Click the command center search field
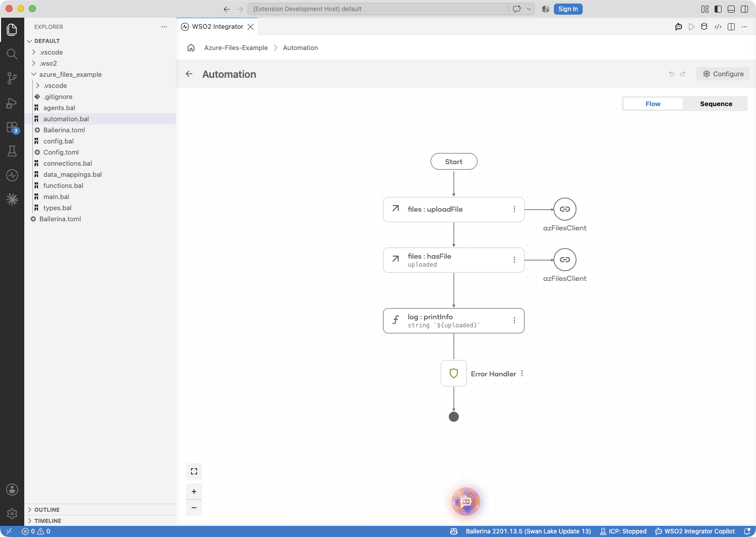The height and width of the screenshot is (537, 756). (379, 9)
